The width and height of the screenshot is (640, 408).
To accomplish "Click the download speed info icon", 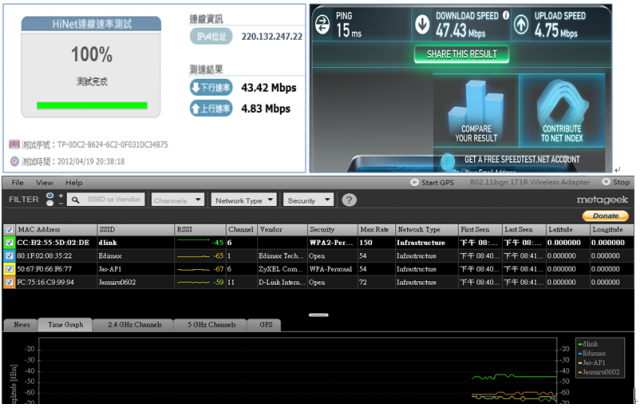I will tap(506, 16).
